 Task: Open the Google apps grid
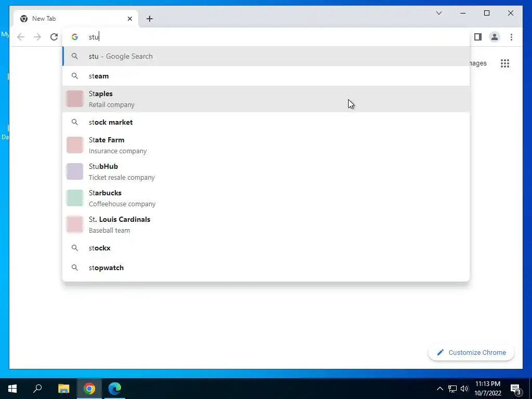[x=505, y=63]
